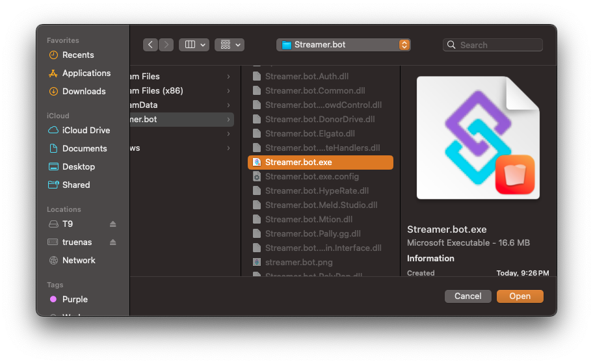Eject the truenas volume

[x=113, y=242]
